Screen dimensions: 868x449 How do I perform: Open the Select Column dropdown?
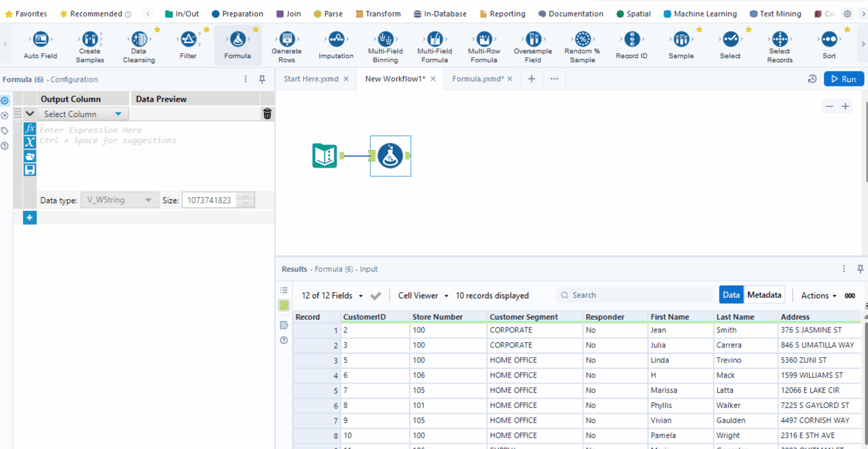(83, 114)
